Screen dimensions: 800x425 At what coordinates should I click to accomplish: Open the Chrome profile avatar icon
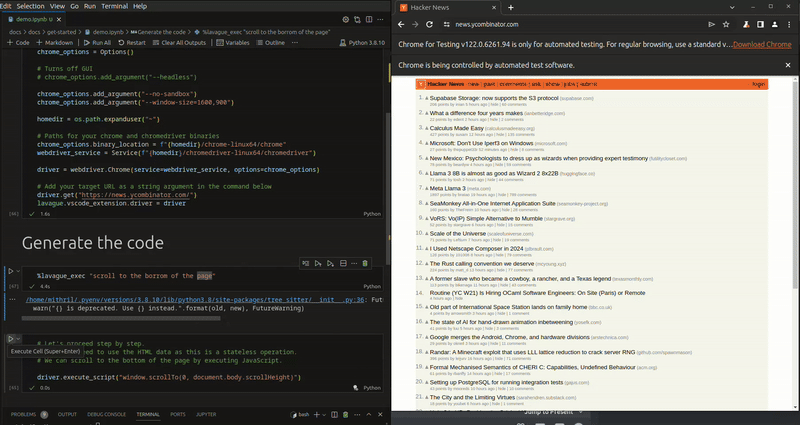tap(774, 24)
